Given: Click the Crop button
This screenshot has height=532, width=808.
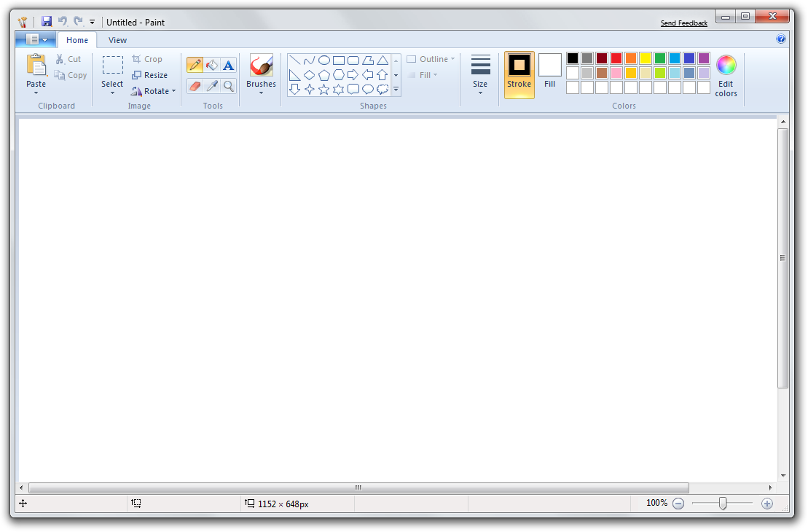Looking at the screenshot, I should [147, 59].
